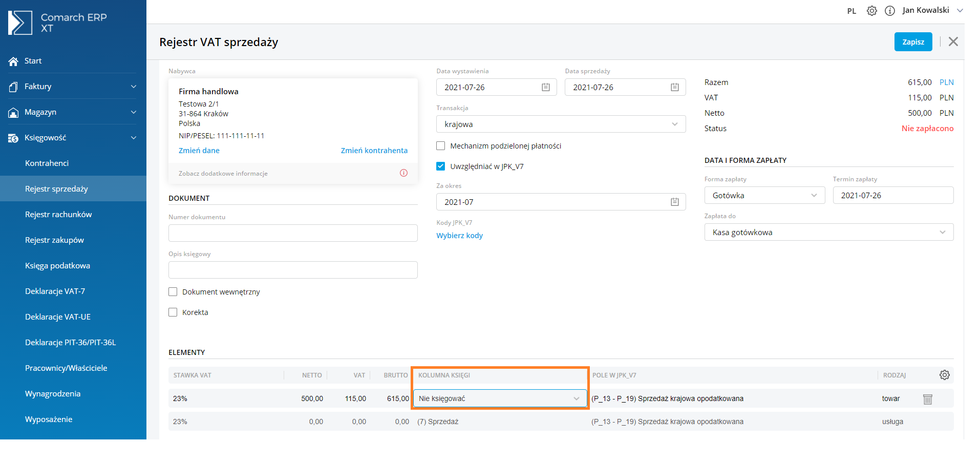Screen dimensions: 980x463
Task: Toggle Mechanizm podzielonej płatności checkbox
Action: coord(440,146)
